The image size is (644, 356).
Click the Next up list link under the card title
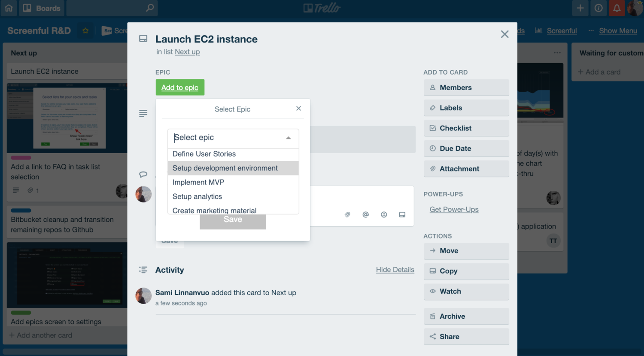click(187, 51)
